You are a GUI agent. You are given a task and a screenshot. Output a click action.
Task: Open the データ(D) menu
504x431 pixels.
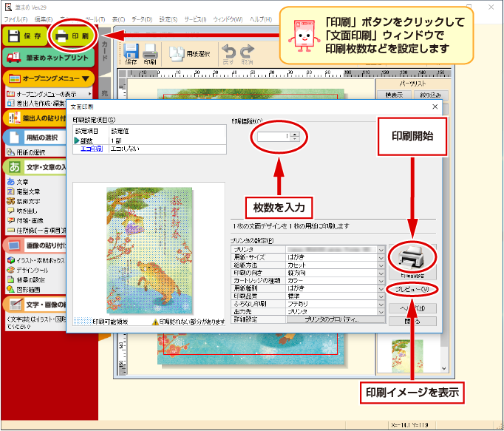(142, 19)
